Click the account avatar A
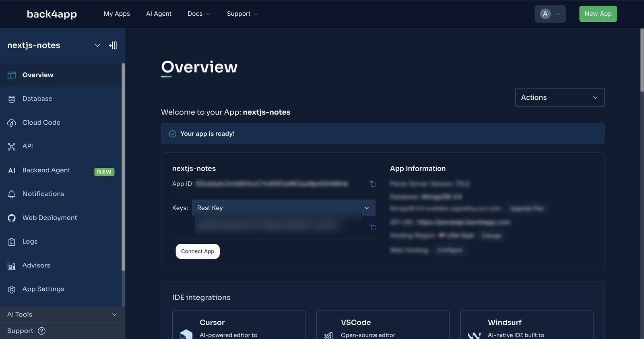Viewport: 644px width, 339px height. [545, 14]
